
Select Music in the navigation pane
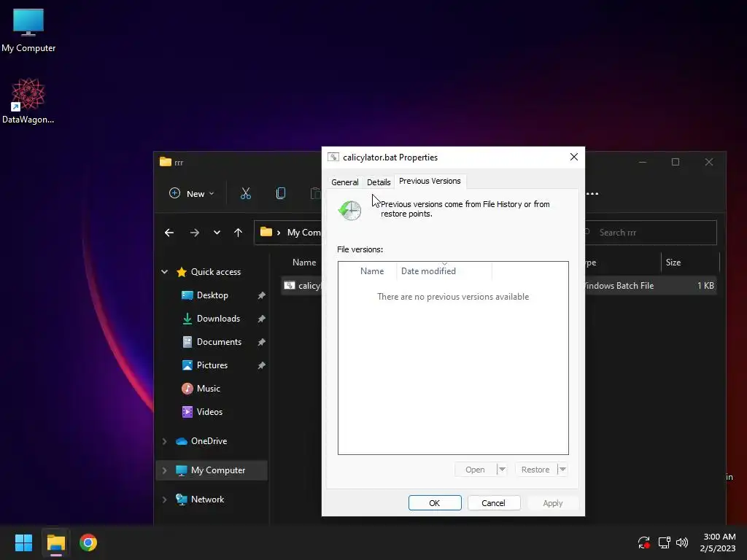pyautogui.click(x=208, y=389)
